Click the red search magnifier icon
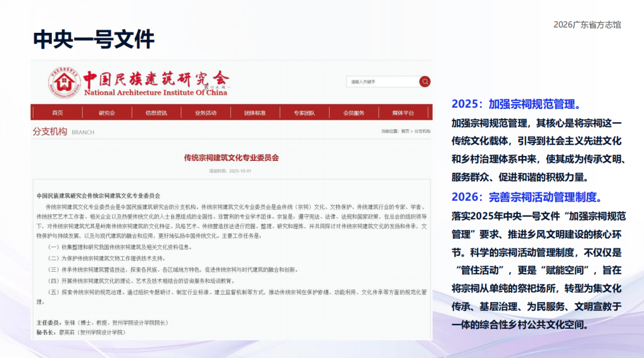Image resolution: width=644 pixels, height=358 pixels. click(x=425, y=82)
